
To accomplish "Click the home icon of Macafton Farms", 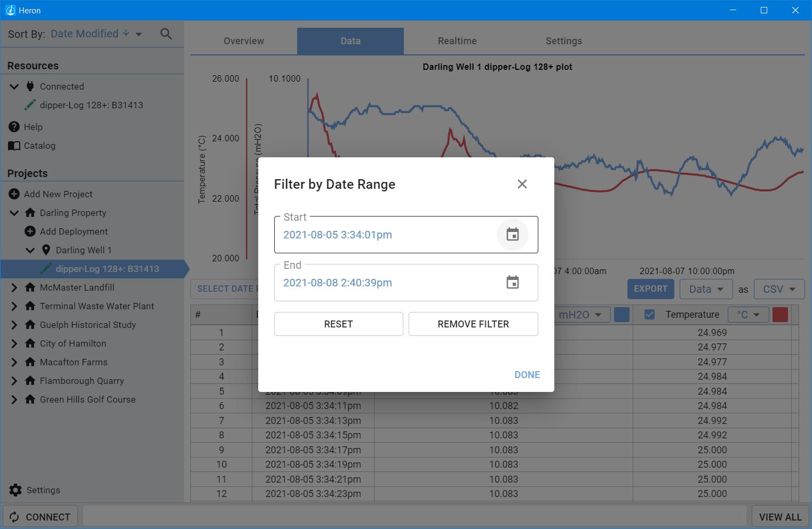I will [30, 362].
